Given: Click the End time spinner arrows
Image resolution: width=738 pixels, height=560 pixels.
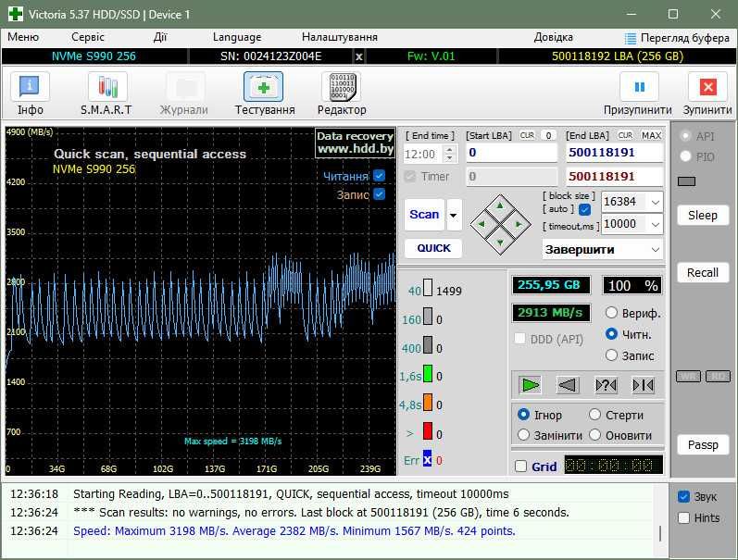Looking at the screenshot, I should tap(449, 154).
